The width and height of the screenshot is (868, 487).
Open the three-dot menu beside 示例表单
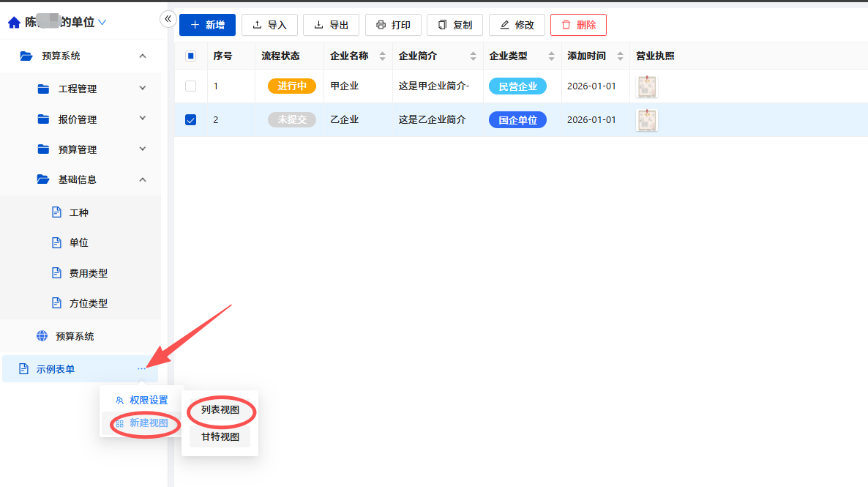pyautogui.click(x=142, y=368)
